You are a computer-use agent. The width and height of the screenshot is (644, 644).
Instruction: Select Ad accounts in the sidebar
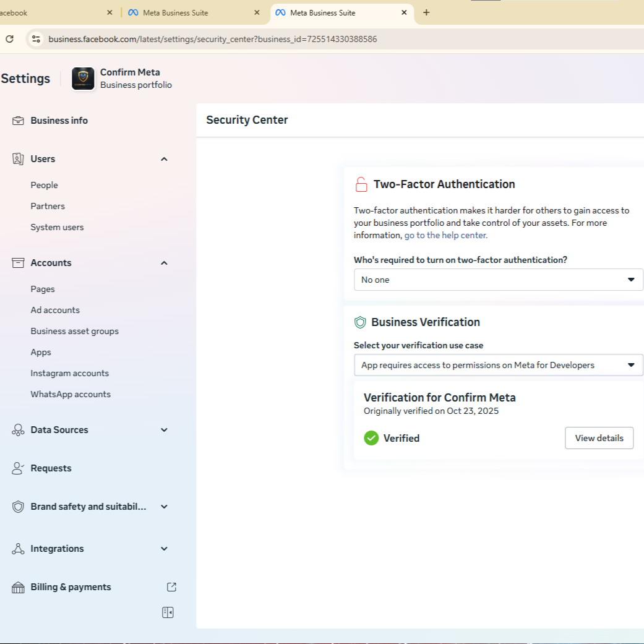click(x=55, y=310)
